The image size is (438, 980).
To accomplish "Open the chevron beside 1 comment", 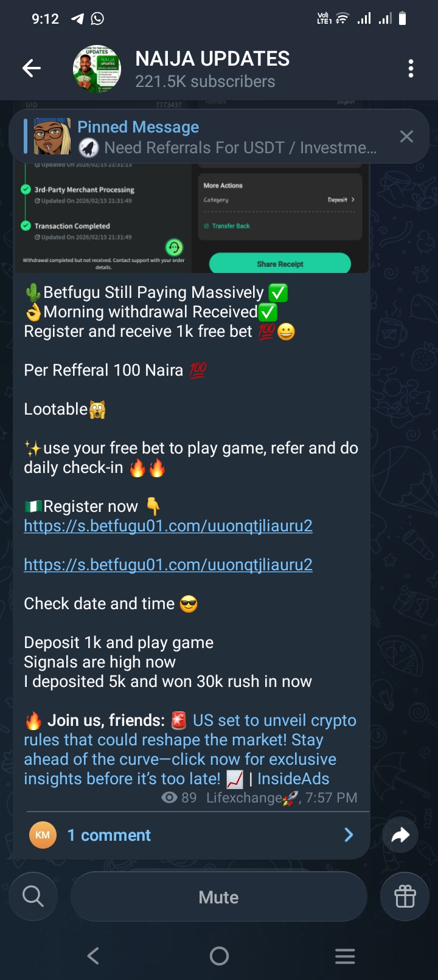I will click(x=349, y=835).
